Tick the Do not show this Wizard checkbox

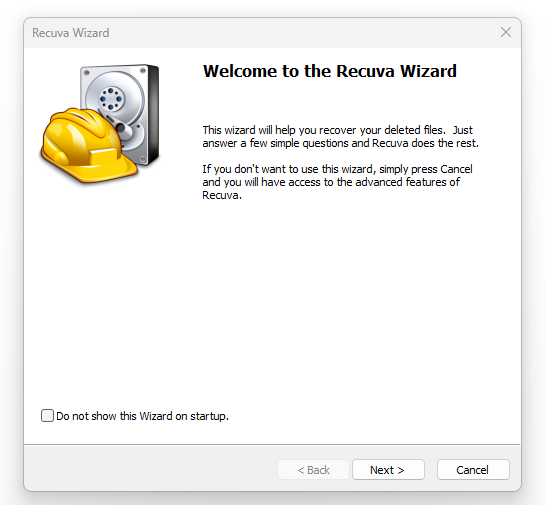point(47,416)
